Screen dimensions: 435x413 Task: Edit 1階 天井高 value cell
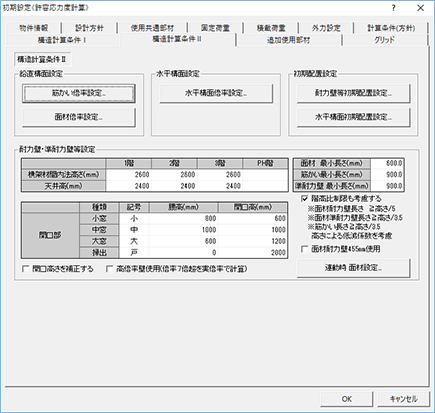pos(129,186)
